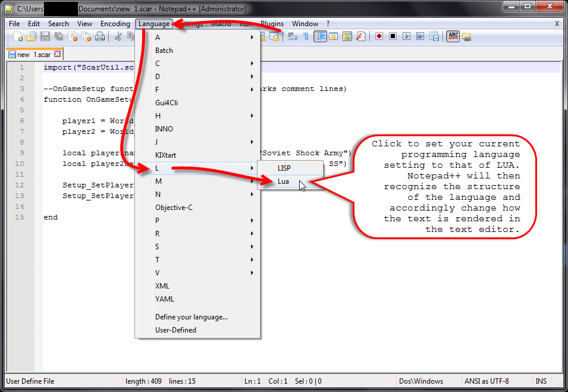Image resolution: width=568 pixels, height=392 pixels.
Task: Click the Close document toolbar icon
Action: (x=73, y=37)
